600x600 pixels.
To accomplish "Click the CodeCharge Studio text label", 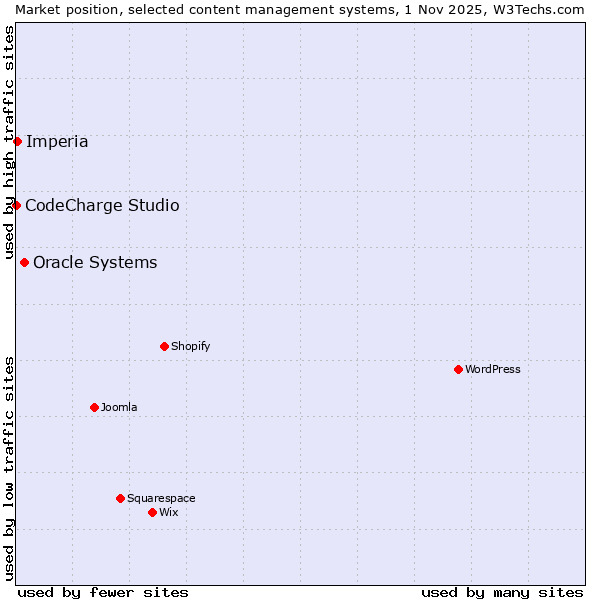I will (102, 205).
